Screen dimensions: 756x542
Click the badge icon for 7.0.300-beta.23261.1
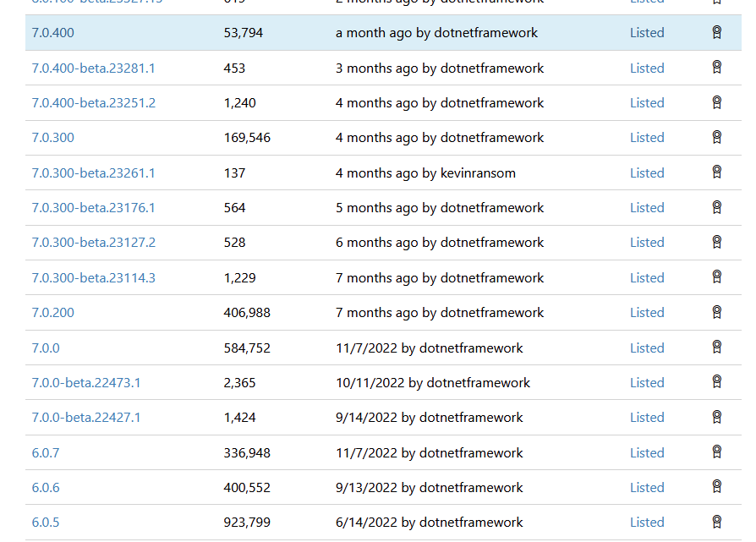click(x=717, y=172)
